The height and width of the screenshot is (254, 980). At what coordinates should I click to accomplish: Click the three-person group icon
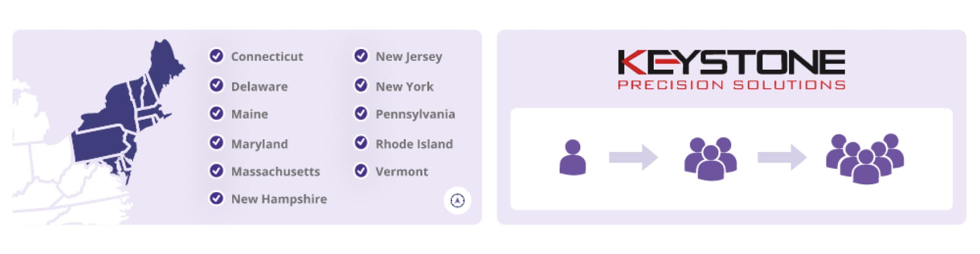(x=710, y=158)
